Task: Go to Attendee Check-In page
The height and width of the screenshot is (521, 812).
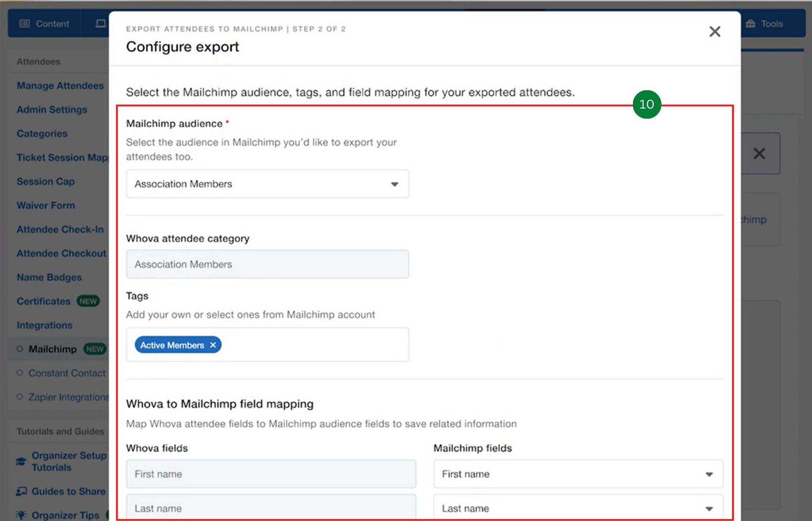Action: click(x=60, y=230)
